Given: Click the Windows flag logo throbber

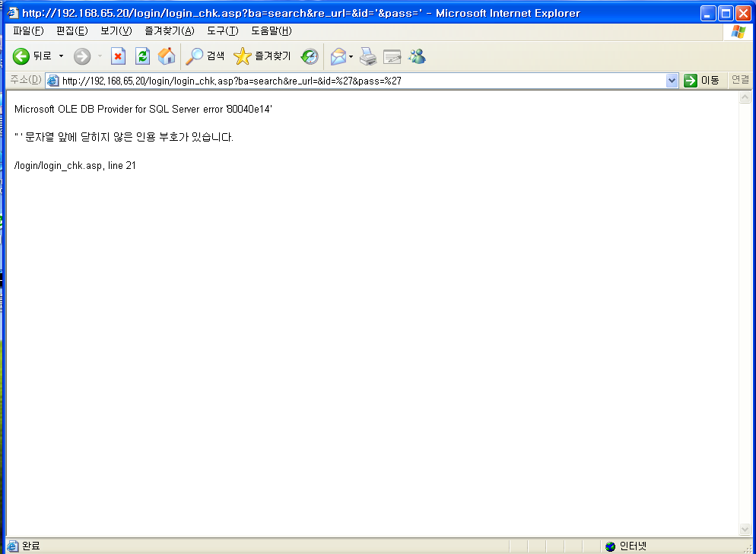Looking at the screenshot, I should (738, 32).
